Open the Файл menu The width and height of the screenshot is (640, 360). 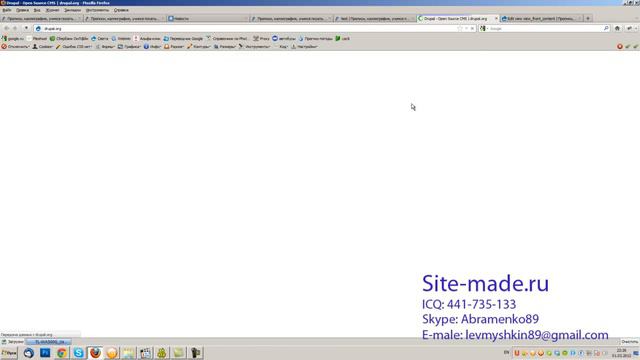7,10
